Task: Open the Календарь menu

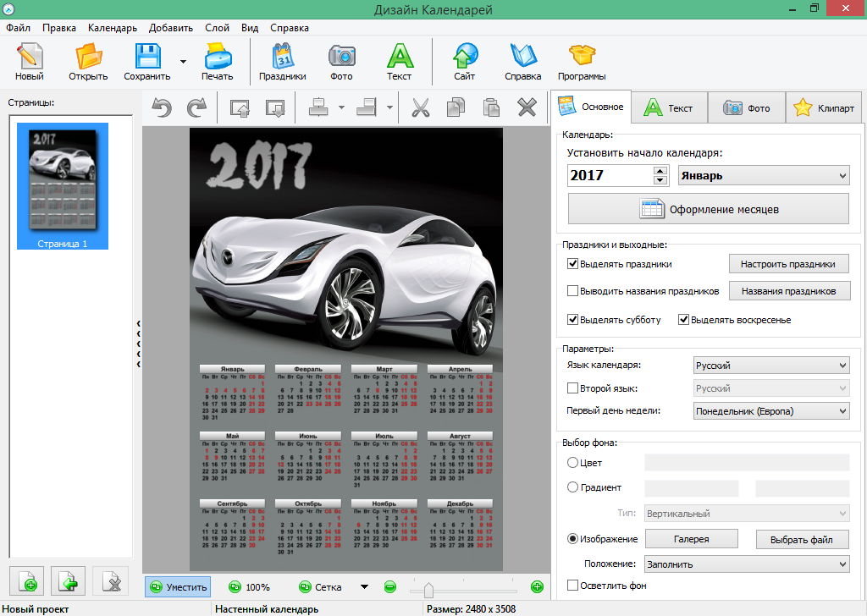Action: pos(112,27)
